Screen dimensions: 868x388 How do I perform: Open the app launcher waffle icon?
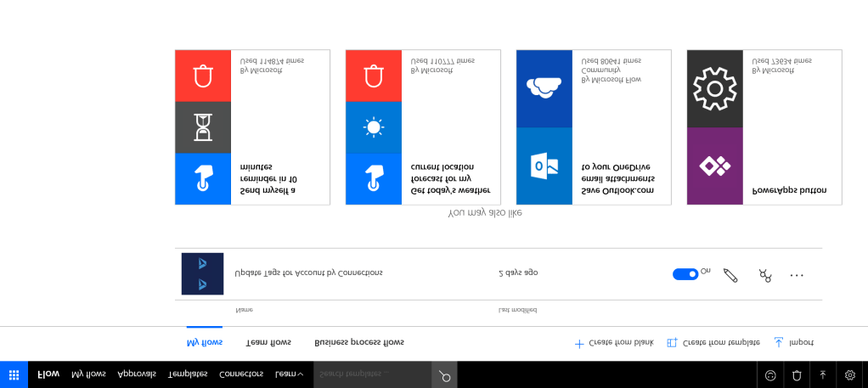coord(14,374)
